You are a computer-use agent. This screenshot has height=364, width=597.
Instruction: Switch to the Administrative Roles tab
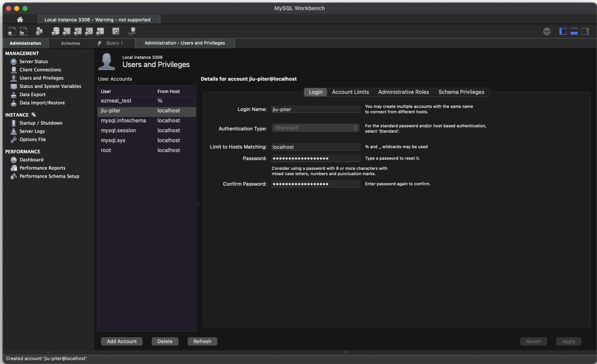pos(403,92)
